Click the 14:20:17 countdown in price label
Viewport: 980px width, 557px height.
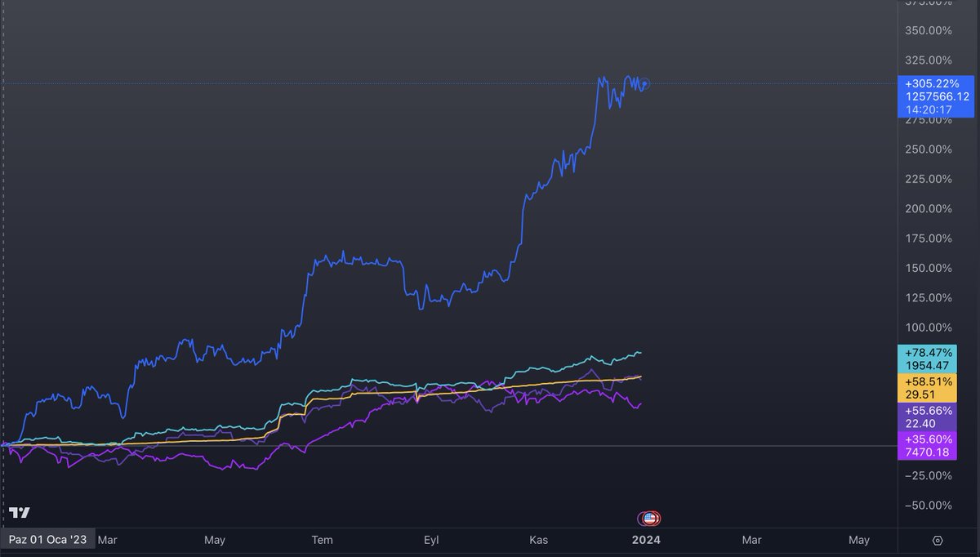pyautogui.click(x=929, y=110)
